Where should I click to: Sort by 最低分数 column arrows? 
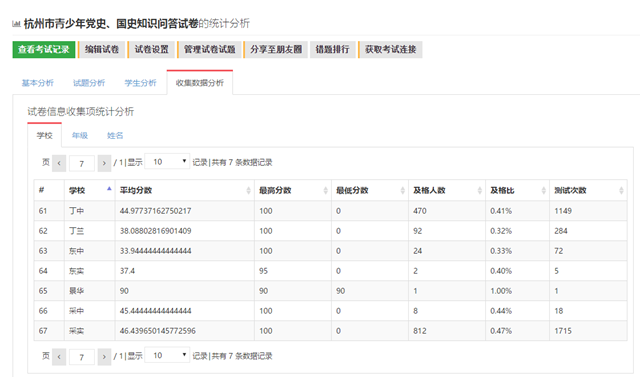point(402,191)
